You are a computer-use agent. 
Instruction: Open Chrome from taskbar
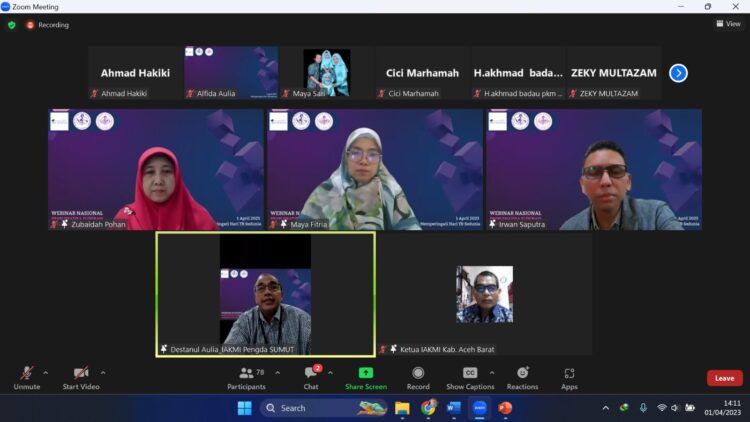coord(428,408)
